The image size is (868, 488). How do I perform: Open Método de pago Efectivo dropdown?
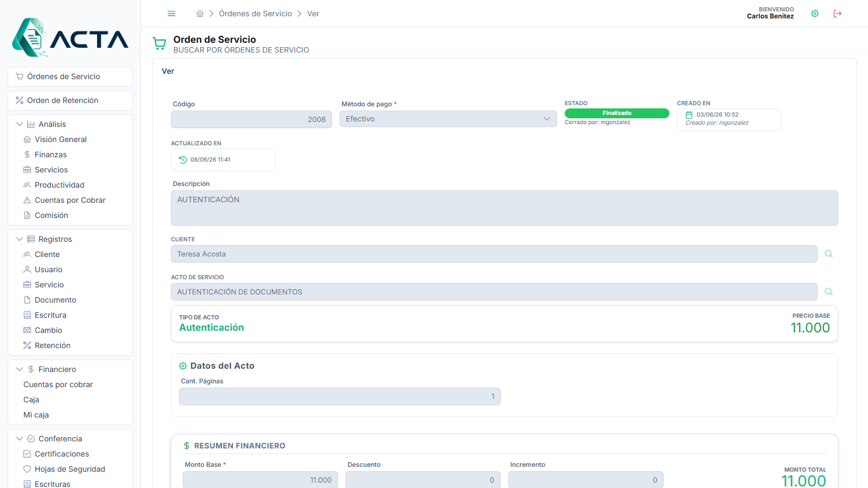click(448, 119)
